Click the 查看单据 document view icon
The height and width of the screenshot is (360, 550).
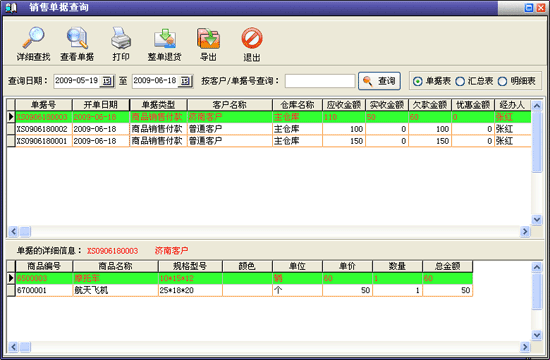(77, 38)
